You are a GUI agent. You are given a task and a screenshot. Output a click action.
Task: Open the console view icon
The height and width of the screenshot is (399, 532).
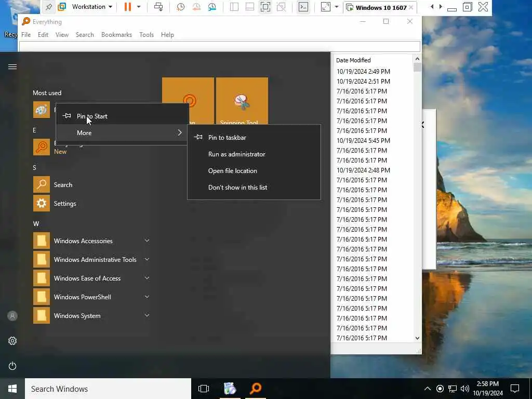click(x=303, y=7)
